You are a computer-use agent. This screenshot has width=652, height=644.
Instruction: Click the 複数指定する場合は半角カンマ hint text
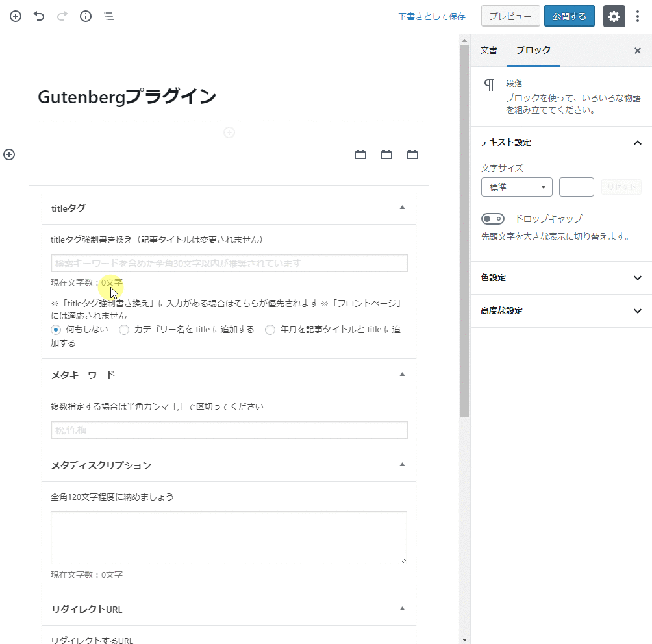[157, 406]
